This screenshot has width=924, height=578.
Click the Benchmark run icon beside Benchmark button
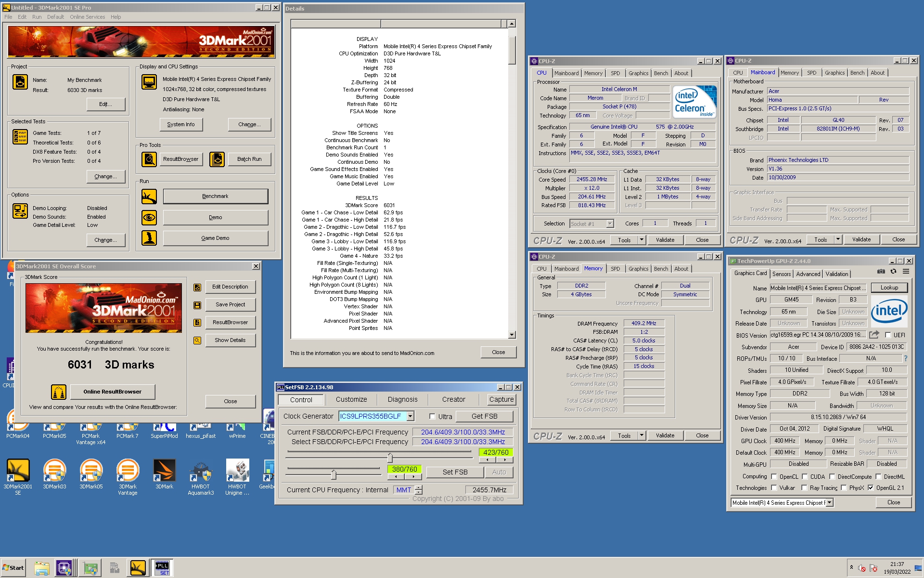click(x=149, y=197)
